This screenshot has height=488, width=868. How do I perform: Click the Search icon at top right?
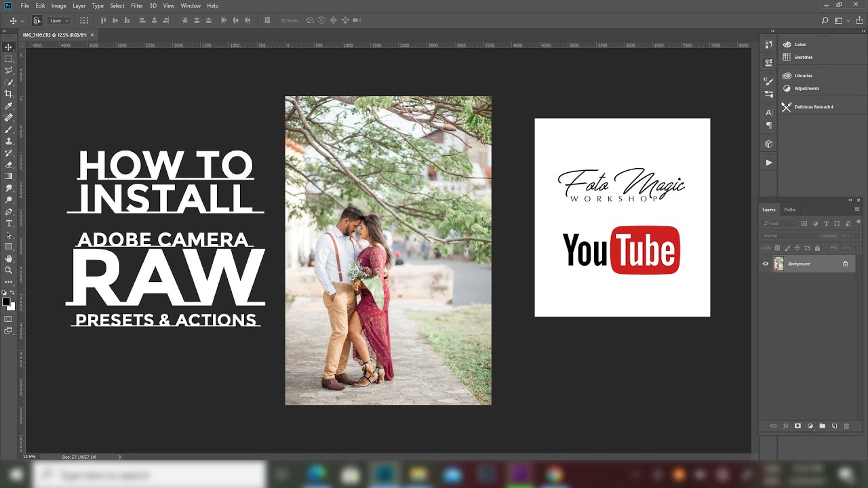coord(825,21)
